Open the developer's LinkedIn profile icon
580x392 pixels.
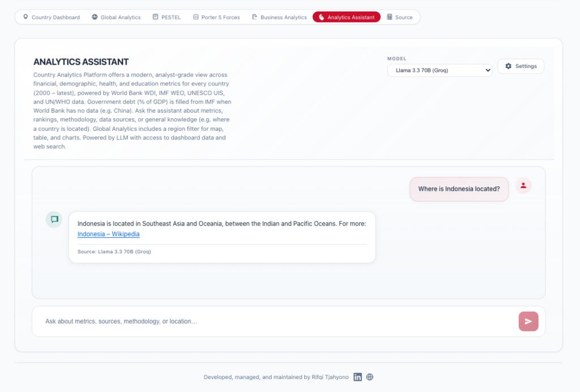click(357, 377)
